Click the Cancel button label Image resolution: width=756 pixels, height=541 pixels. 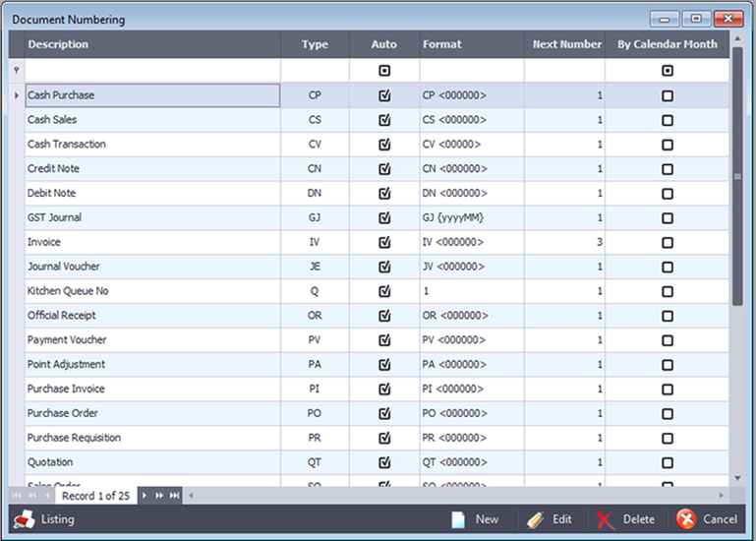[x=720, y=519]
